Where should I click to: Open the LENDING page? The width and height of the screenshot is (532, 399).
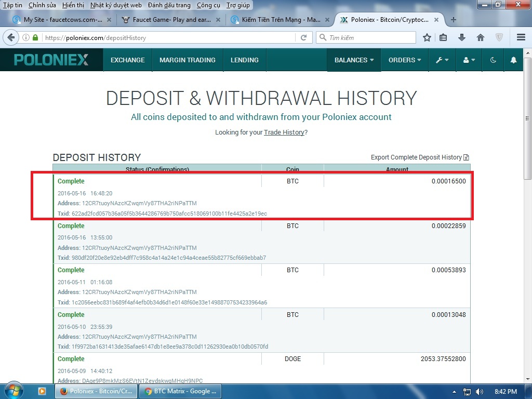tap(245, 60)
